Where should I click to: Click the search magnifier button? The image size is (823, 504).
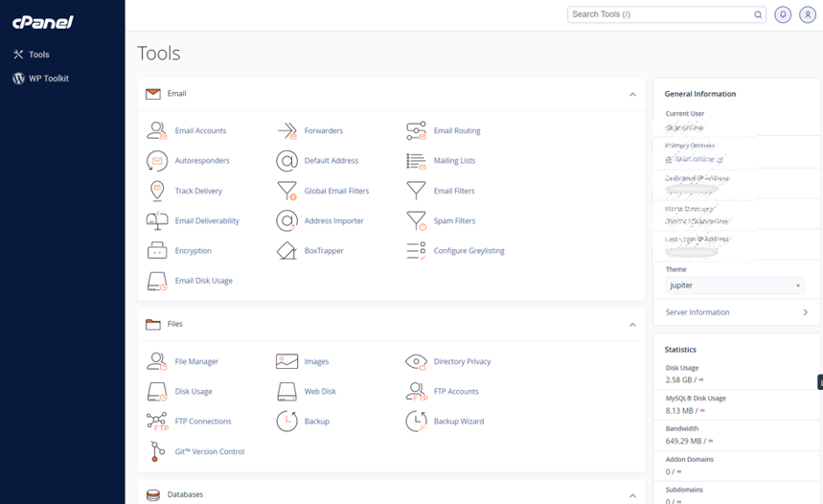tap(758, 14)
